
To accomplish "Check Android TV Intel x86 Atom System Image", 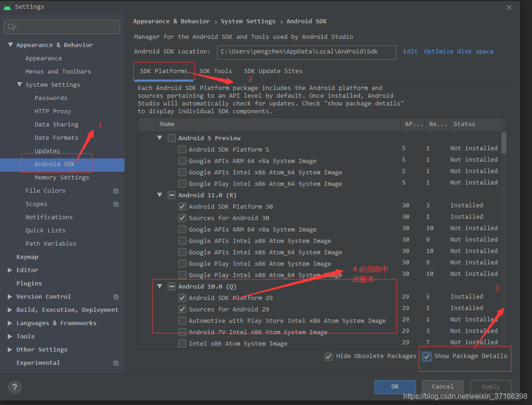I will 182,332.
